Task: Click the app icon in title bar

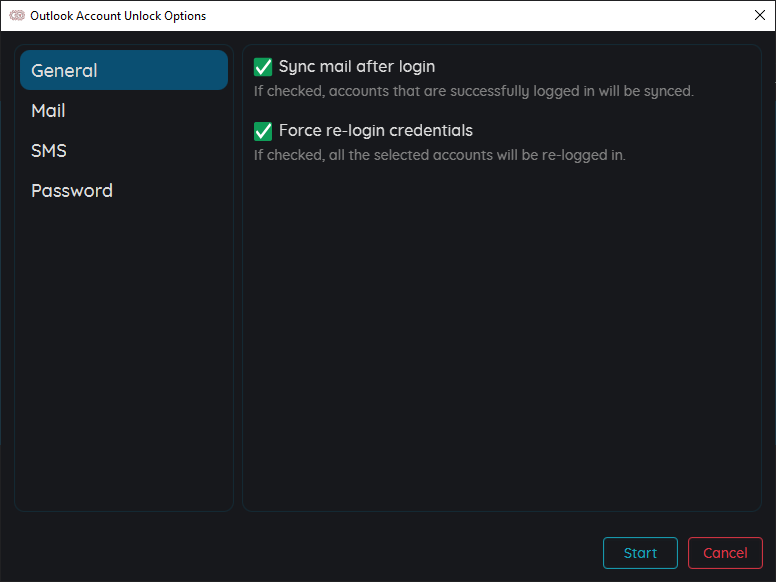Action: pyautogui.click(x=17, y=15)
